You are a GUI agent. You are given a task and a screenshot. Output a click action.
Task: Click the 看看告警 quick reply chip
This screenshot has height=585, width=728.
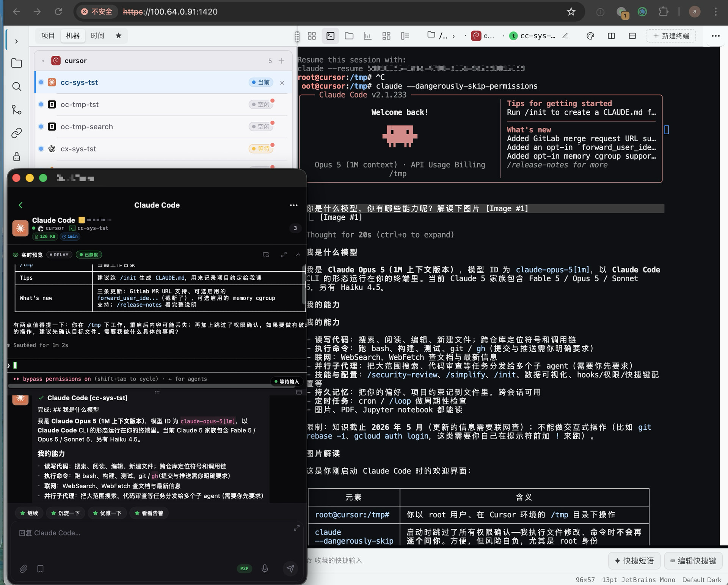click(149, 513)
